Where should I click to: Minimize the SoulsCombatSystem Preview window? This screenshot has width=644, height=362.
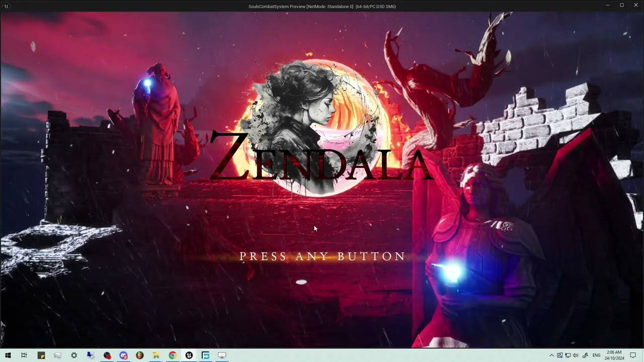click(607, 5)
